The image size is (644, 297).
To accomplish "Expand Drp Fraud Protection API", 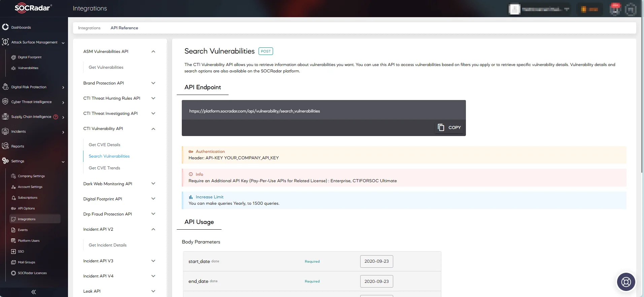I will [x=153, y=214].
